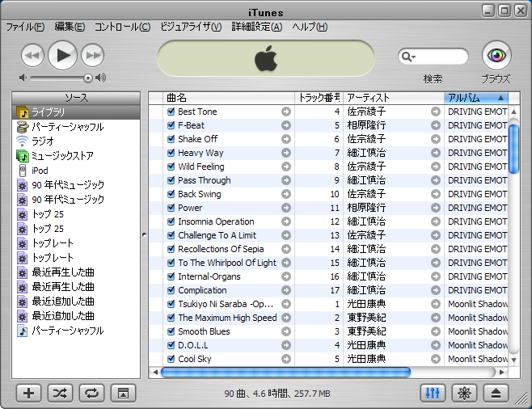Uncheck the Insomnia Operation checkbox

point(171,221)
